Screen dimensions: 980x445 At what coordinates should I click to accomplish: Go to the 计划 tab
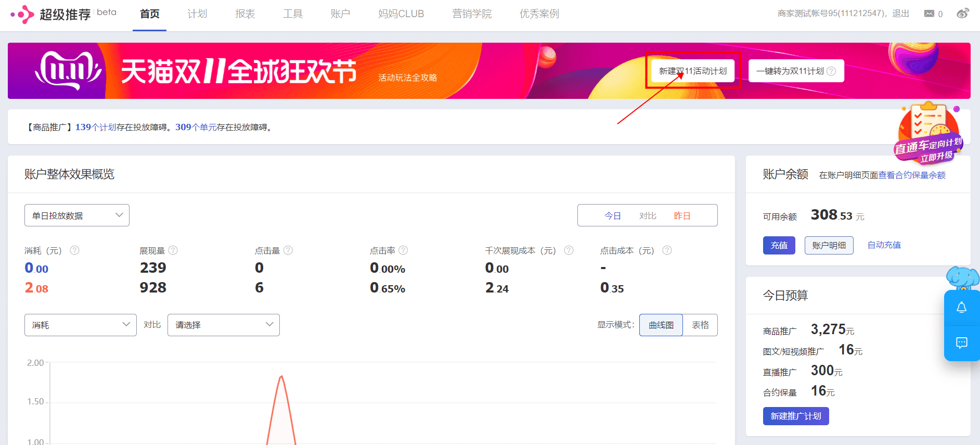point(197,14)
